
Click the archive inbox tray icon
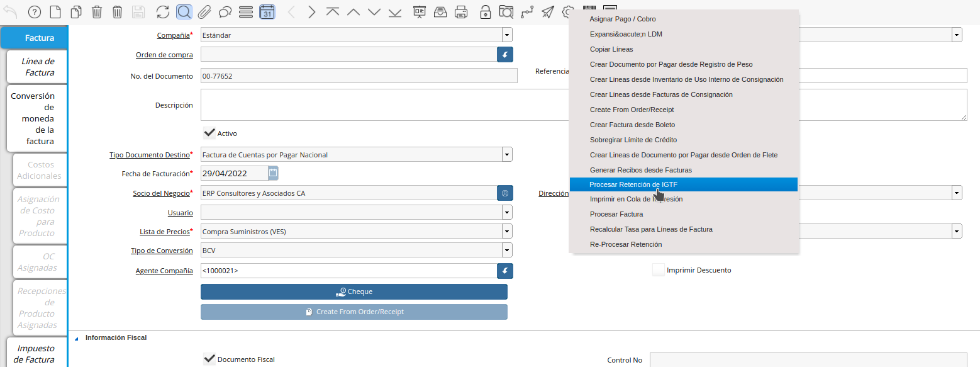point(440,11)
